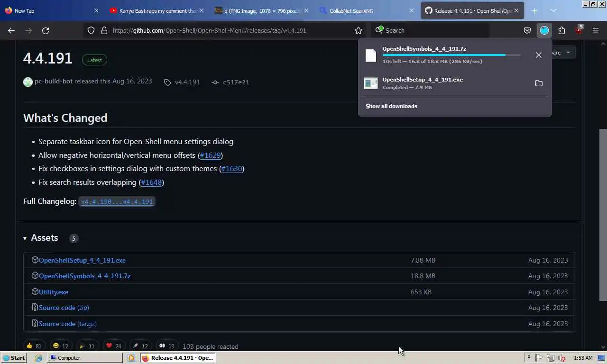Open pc-build-bot profile link
607x364 pixels.
click(x=54, y=81)
